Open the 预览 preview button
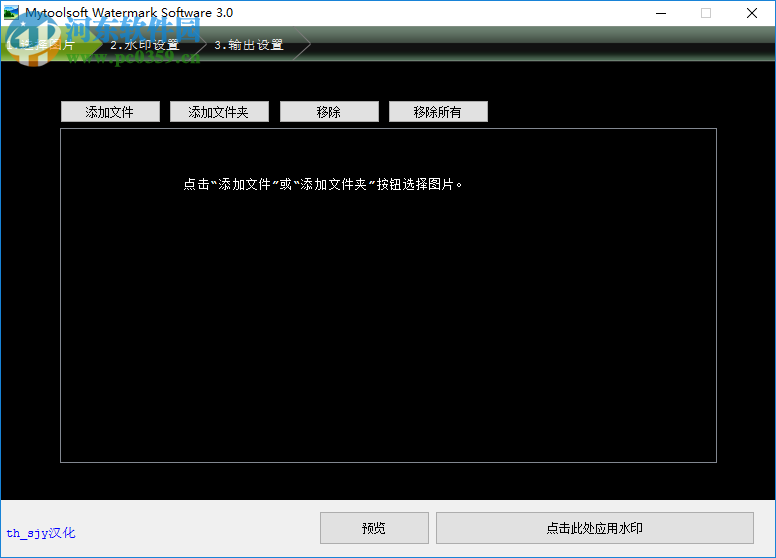 [x=374, y=528]
